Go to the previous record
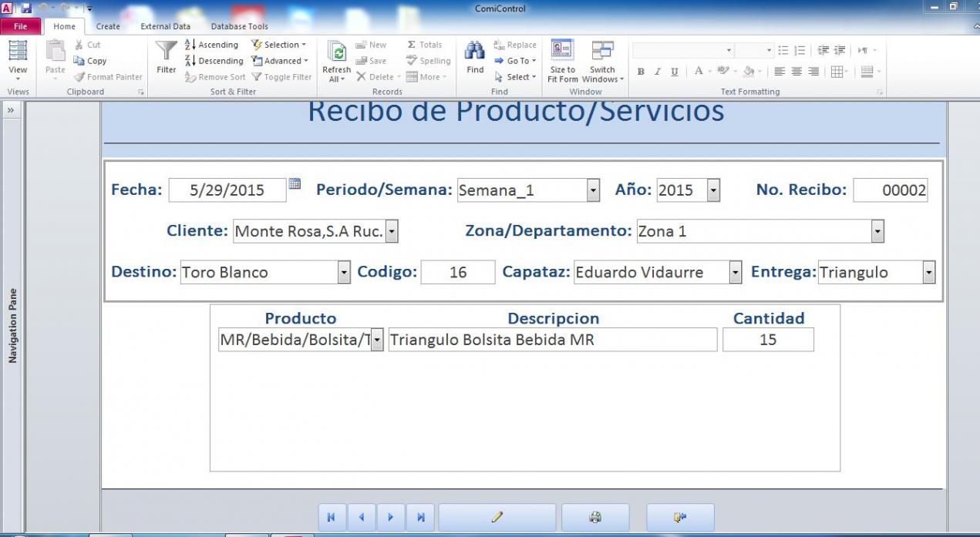 (361, 518)
